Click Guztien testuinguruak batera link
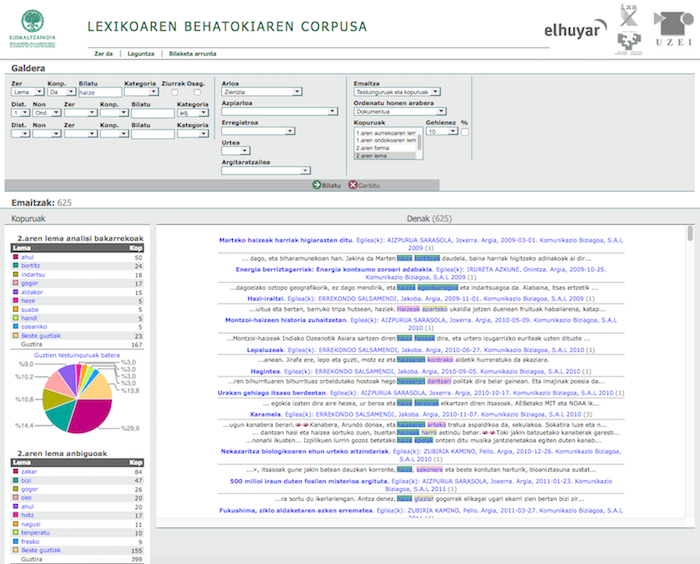700x564 pixels. pos(77,355)
